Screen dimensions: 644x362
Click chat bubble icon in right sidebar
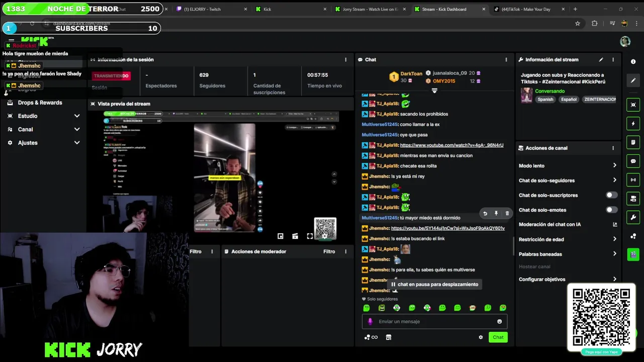click(x=633, y=161)
